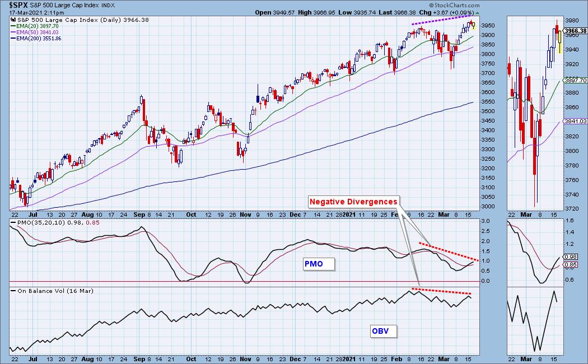Click the 3897.70 EMA tag in the zoom panel
Image resolution: width=588 pixels, height=364 pixels.
point(575,80)
